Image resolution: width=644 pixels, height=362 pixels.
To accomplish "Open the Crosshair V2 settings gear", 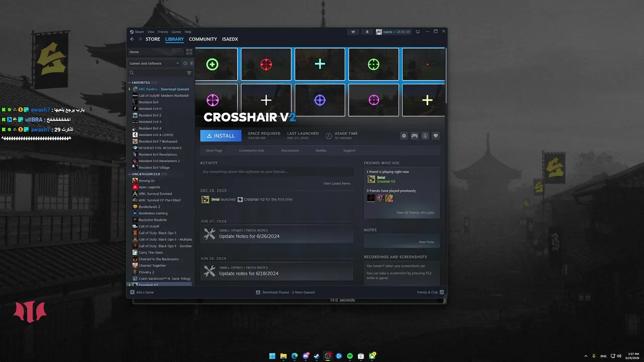I will coord(404,136).
